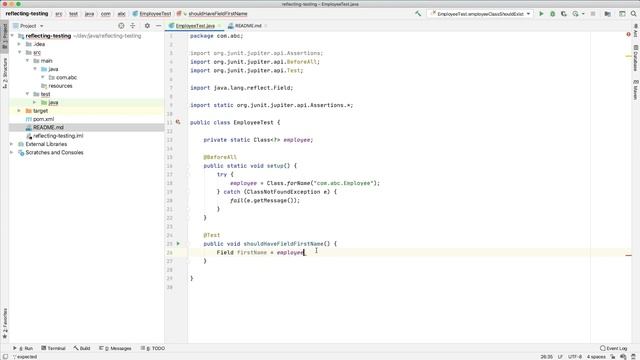Image resolution: width=640 pixels, height=360 pixels.
Task: Open the run configuration dropdown
Action: [x=480, y=14]
